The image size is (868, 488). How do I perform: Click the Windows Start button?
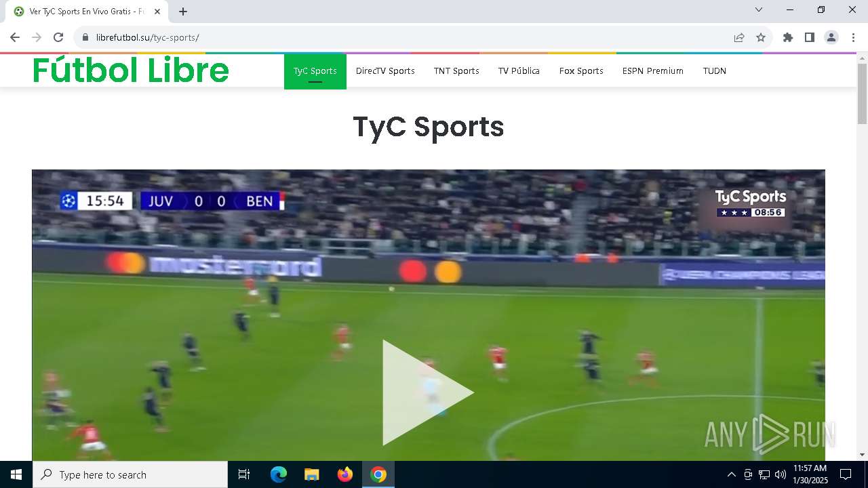(x=16, y=474)
